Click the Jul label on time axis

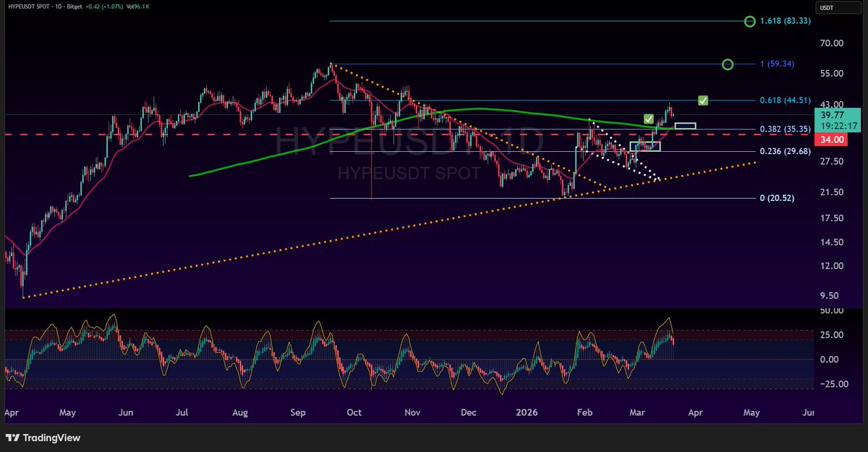[x=182, y=413]
